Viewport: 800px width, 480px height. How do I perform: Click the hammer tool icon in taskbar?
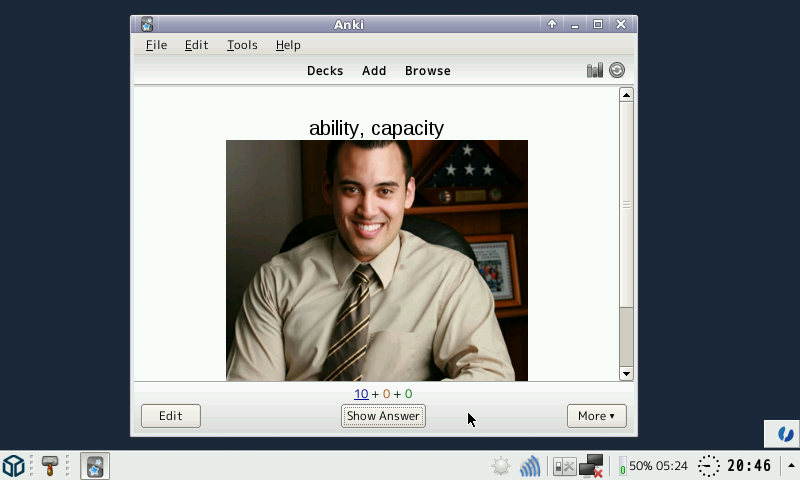coord(49,466)
